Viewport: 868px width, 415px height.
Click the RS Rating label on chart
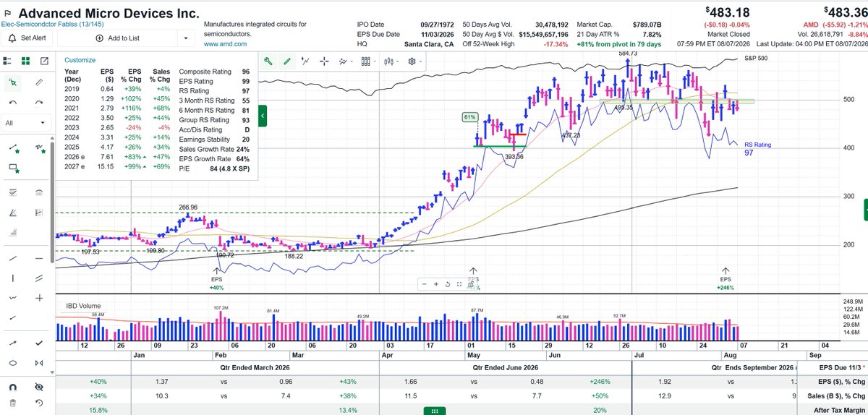pos(757,145)
